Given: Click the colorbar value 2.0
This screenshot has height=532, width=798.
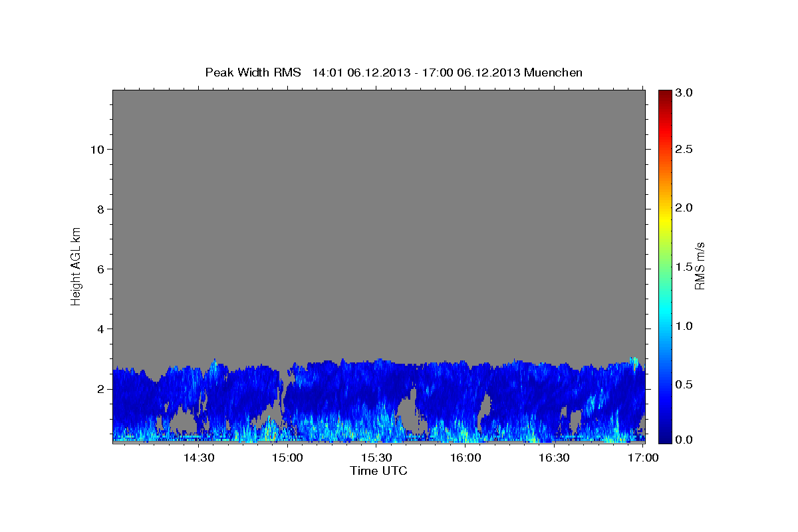Looking at the screenshot, I should tap(684, 207).
